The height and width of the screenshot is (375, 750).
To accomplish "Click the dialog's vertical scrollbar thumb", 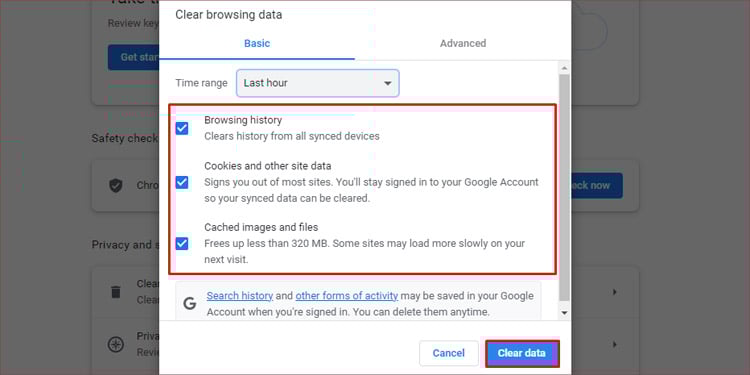I will coord(564,187).
